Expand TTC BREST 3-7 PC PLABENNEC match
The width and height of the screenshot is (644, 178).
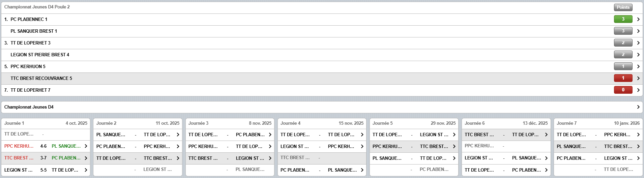point(86,158)
